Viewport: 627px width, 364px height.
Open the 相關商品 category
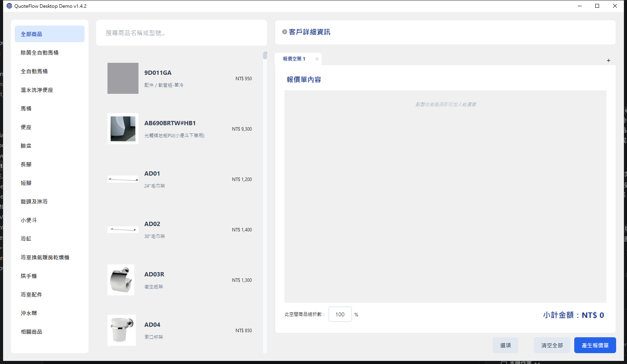[50, 332]
